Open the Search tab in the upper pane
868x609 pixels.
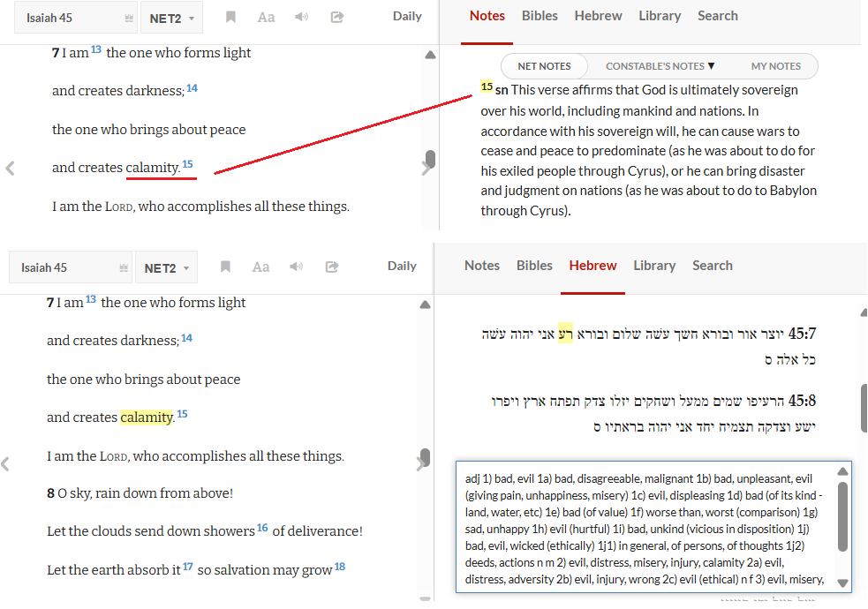tap(718, 16)
